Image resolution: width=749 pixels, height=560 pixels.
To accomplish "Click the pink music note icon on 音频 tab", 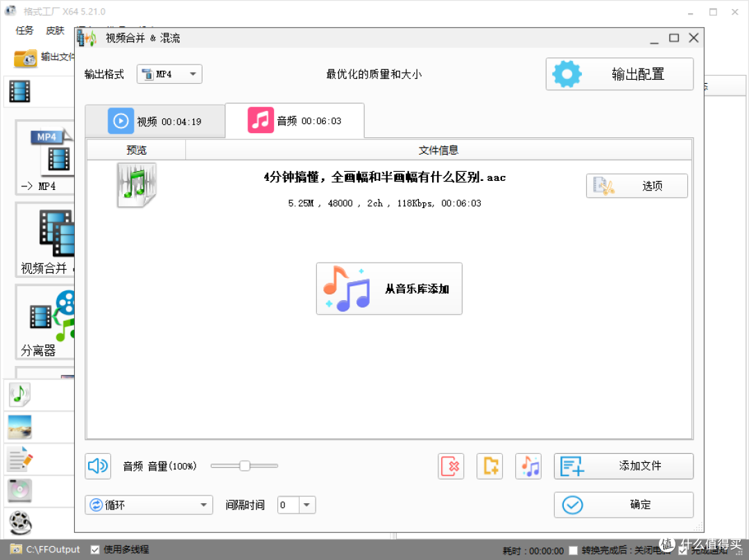I will point(260,120).
